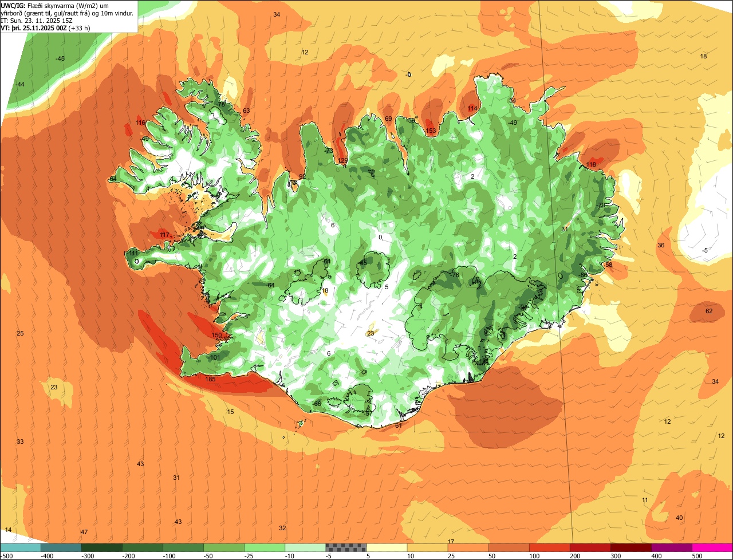Click the 92 value on the map

pyautogui.click(x=302, y=176)
